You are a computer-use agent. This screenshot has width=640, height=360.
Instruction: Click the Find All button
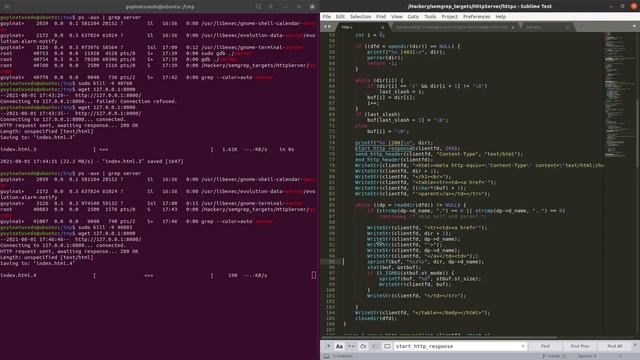(x=614, y=346)
